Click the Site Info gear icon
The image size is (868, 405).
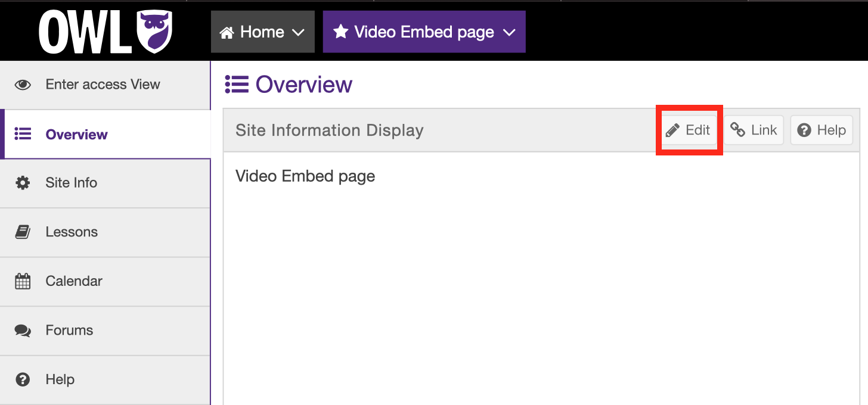[x=23, y=183]
